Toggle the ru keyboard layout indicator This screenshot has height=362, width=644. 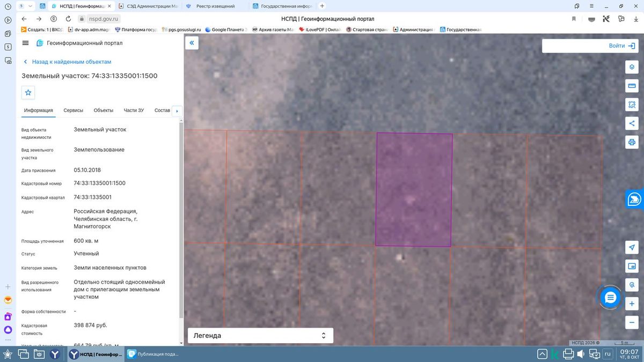click(x=608, y=354)
